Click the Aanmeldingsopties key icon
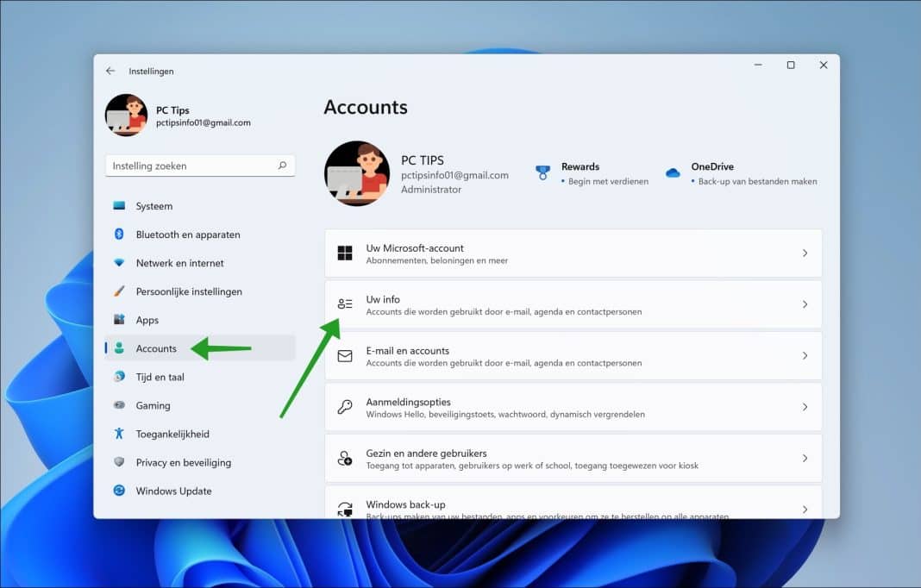The width and height of the screenshot is (921, 588). (x=345, y=406)
